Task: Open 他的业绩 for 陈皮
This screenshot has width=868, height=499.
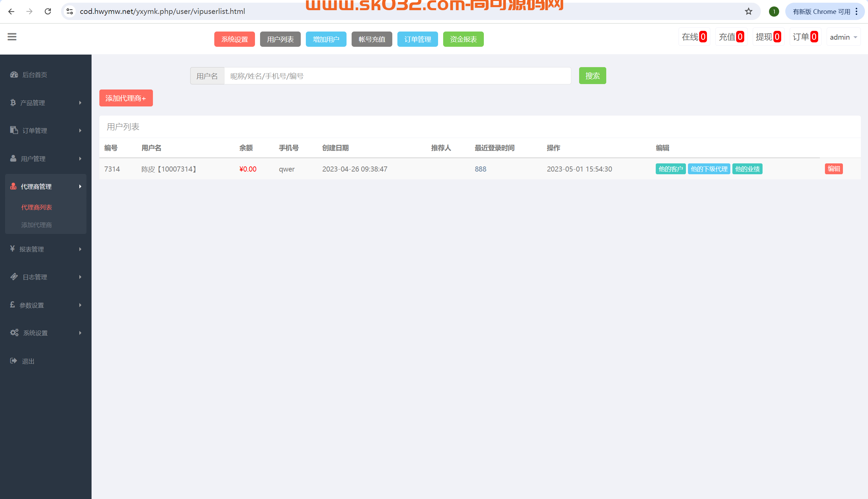Action: [x=747, y=168]
